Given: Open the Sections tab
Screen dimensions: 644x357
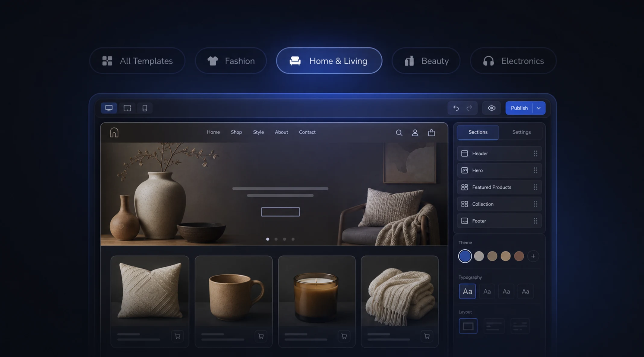Looking at the screenshot, I should tap(478, 132).
